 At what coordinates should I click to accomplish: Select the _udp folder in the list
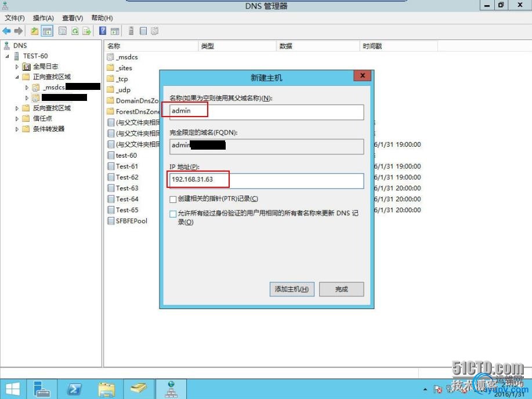119,89
